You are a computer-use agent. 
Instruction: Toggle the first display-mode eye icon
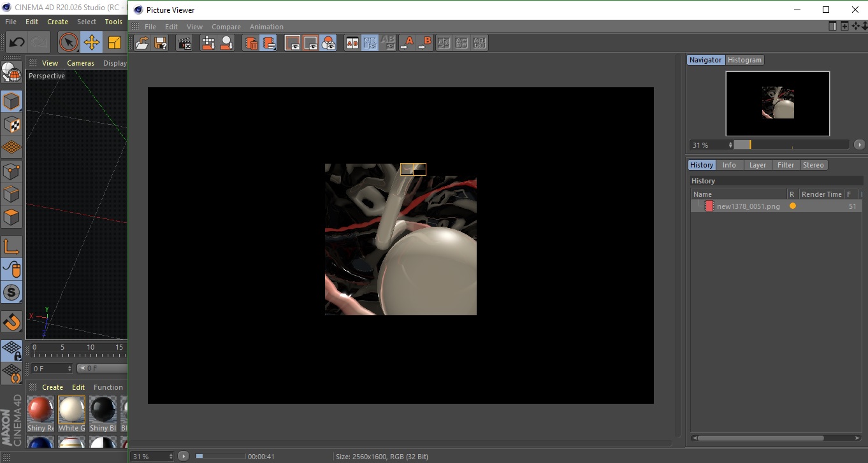[293, 43]
